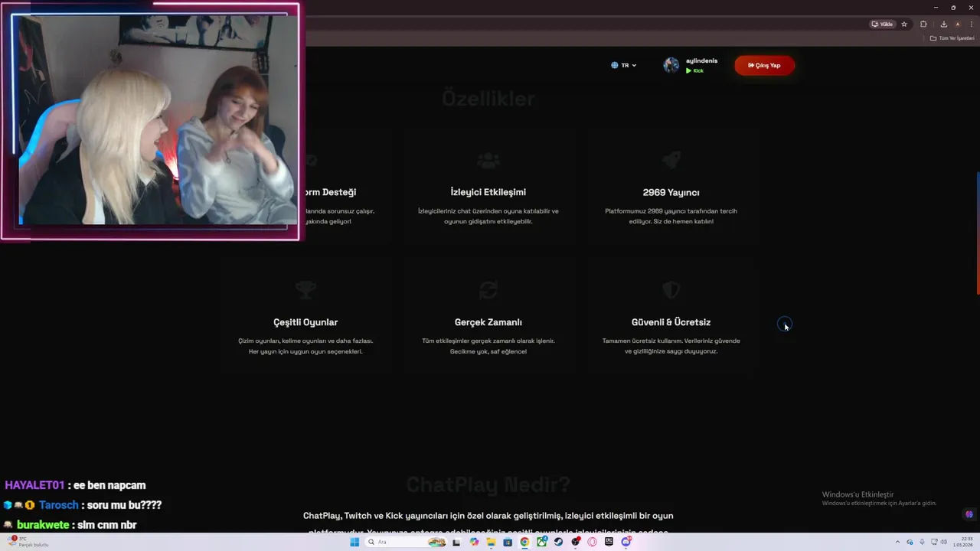Viewport: 980px width, 551px height.
Task: Open Opera browser from the taskbar
Action: click(x=593, y=542)
